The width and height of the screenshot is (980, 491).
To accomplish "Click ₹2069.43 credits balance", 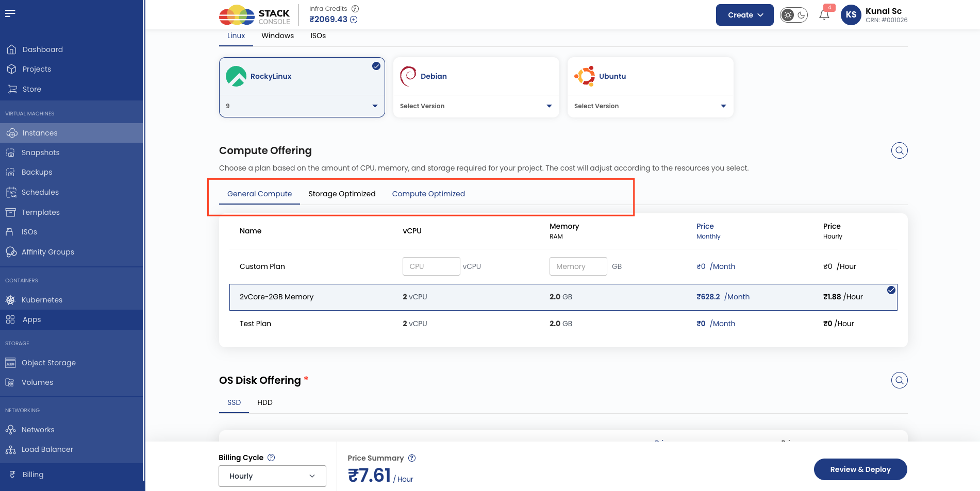I will pyautogui.click(x=328, y=20).
